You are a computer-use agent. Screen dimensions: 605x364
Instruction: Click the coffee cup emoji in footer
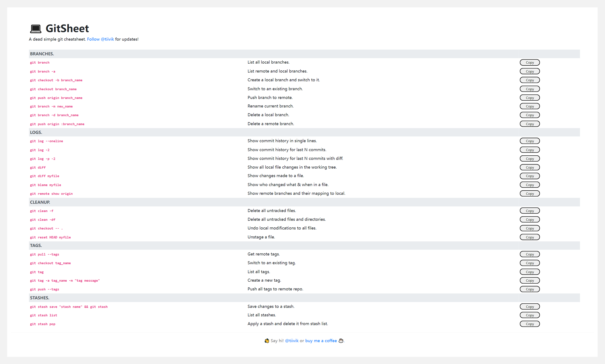[x=341, y=341]
